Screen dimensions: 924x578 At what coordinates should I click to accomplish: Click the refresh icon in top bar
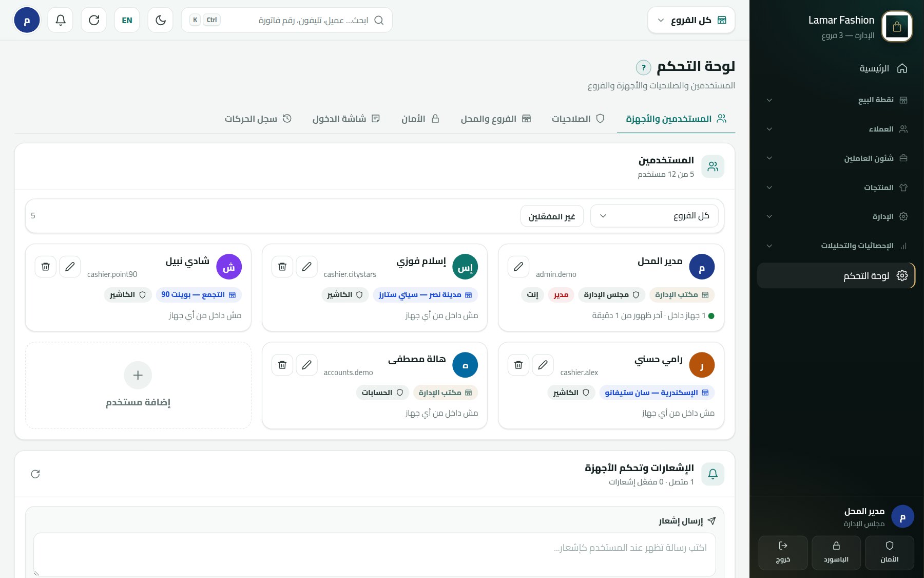[94, 20]
